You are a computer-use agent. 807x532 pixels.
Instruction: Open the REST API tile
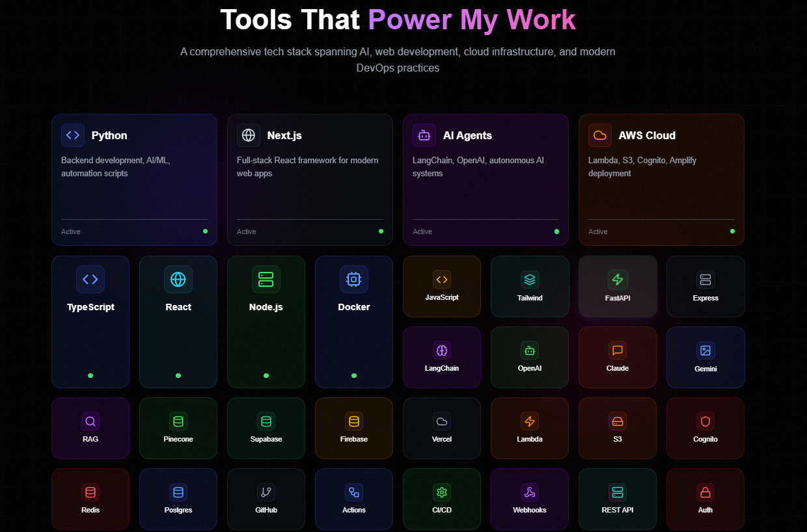click(x=617, y=499)
